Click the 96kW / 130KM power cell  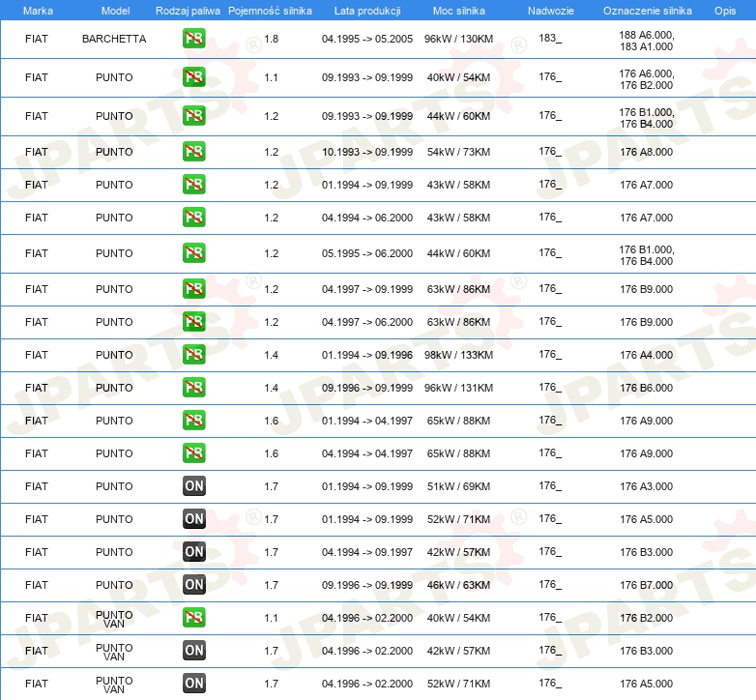click(x=458, y=39)
